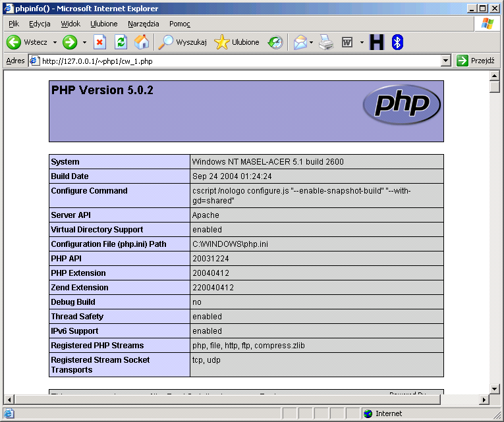Go to the Home page icon
504x422 pixels.
coord(142,42)
